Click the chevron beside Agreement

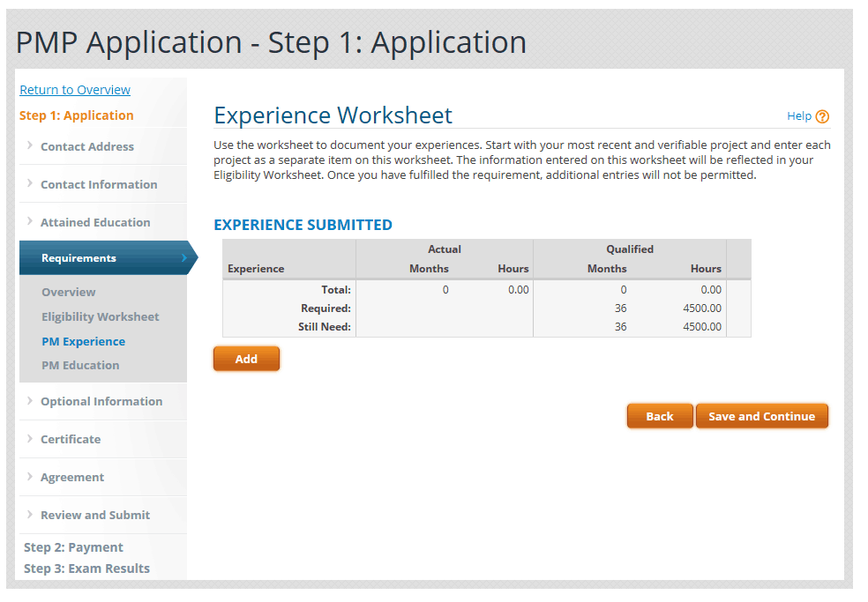pyautogui.click(x=29, y=477)
